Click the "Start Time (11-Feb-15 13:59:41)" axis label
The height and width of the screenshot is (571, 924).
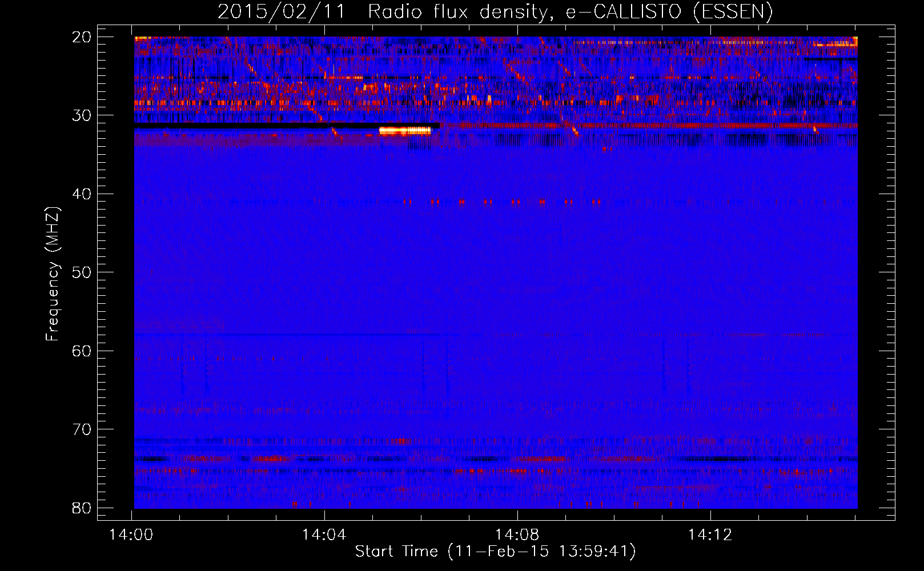click(x=495, y=552)
